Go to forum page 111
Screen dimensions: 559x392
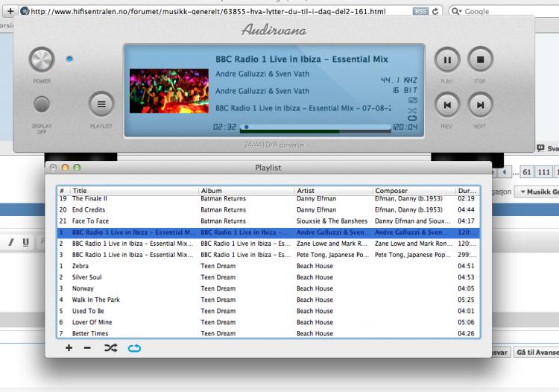tap(543, 172)
